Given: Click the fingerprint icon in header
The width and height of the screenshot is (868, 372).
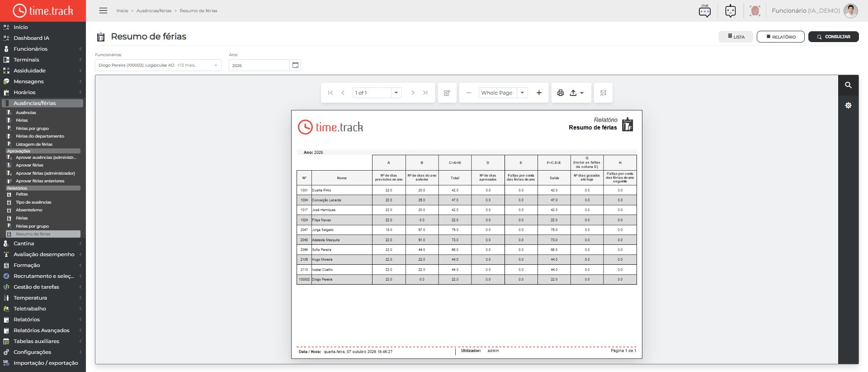Looking at the screenshot, I should click(x=755, y=11).
